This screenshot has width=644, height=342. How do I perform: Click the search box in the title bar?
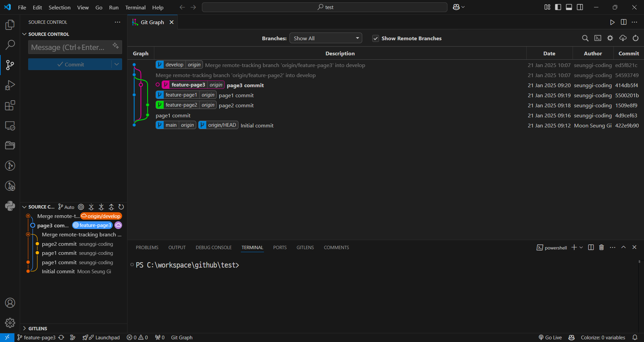point(324,7)
